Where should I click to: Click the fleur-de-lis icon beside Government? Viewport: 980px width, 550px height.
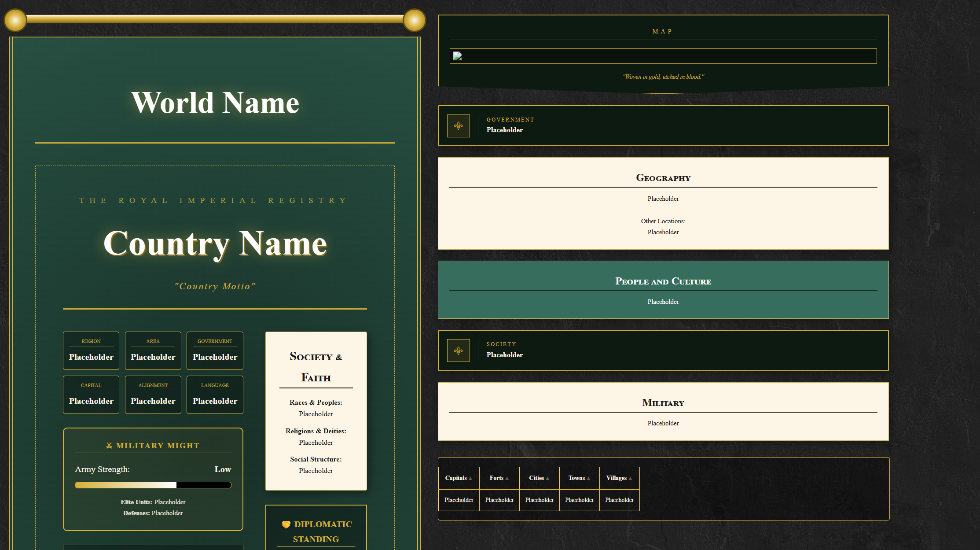(459, 126)
